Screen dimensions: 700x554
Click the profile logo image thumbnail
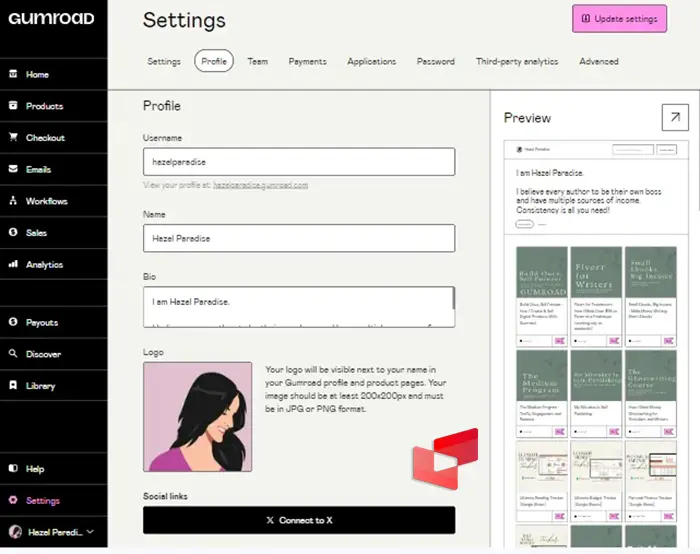coord(198,416)
